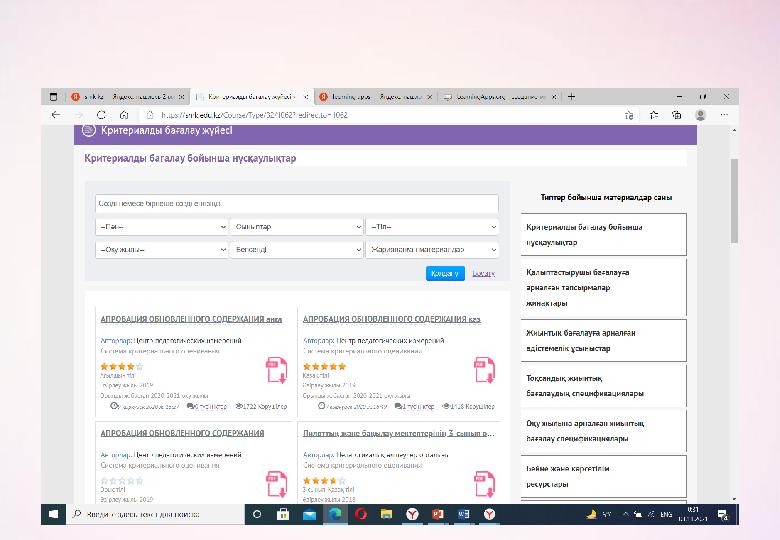Image resolution: width=780 pixels, height=540 pixels.
Task: Click the Windows taskbar search box
Action: pyautogui.click(x=155, y=514)
